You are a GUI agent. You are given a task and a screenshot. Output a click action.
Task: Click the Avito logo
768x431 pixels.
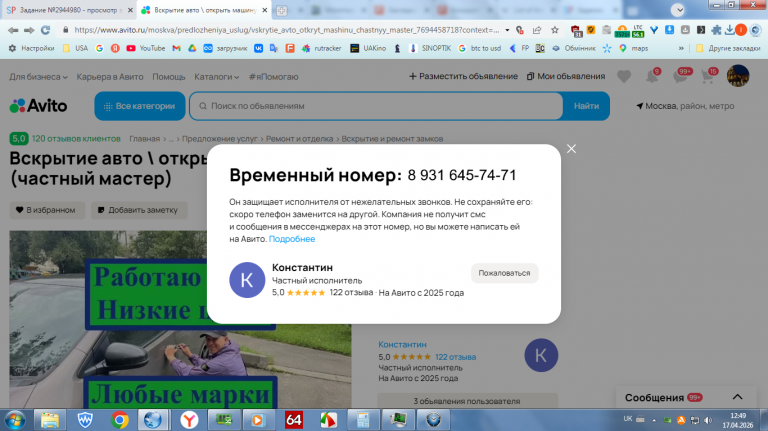[x=38, y=106]
